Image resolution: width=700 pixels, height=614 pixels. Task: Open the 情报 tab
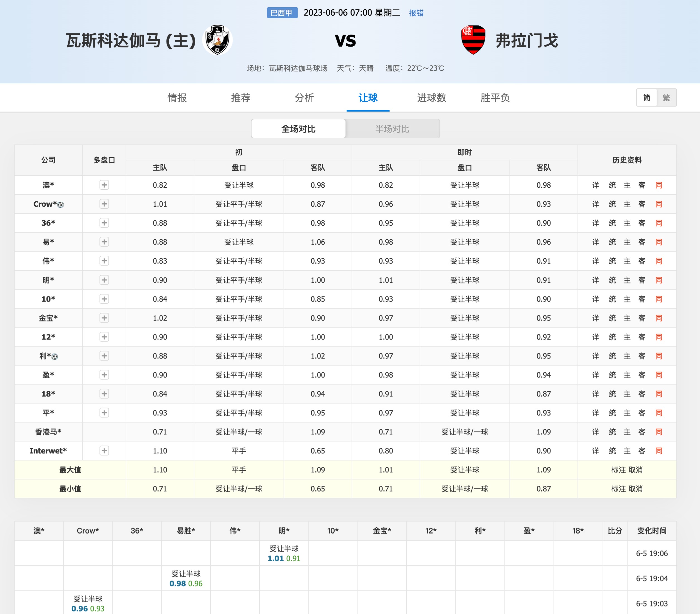[177, 98]
